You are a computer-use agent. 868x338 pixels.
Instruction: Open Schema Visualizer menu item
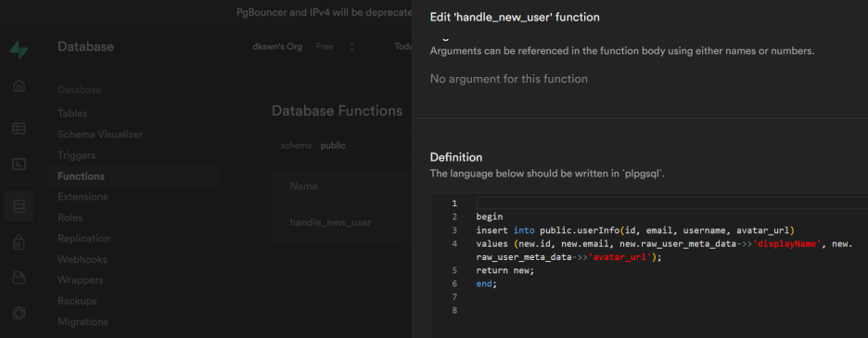click(100, 135)
